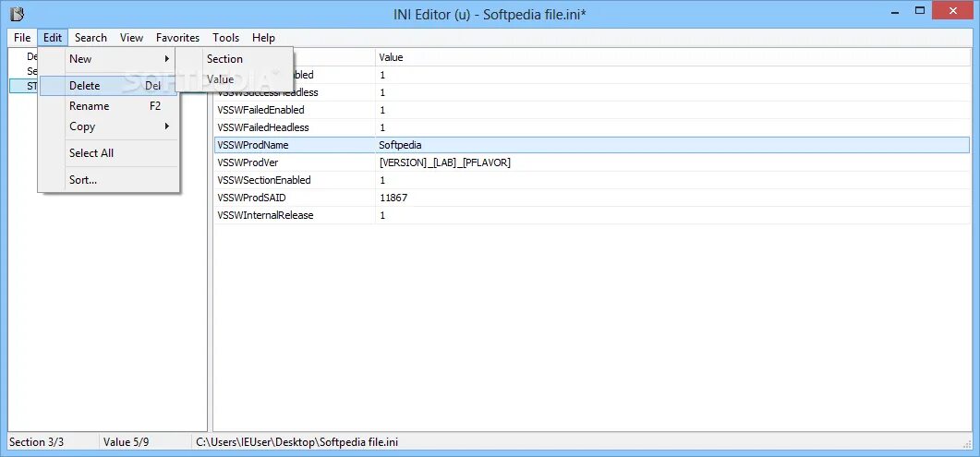The height and width of the screenshot is (457, 980).
Task: Choose Rename from the Edit menu
Action: click(x=109, y=106)
